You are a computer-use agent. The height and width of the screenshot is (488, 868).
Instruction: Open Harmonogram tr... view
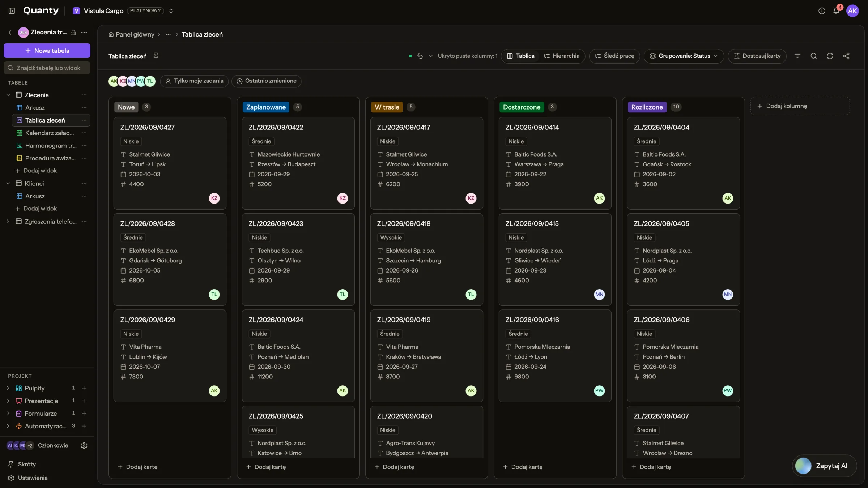[51, 146]
